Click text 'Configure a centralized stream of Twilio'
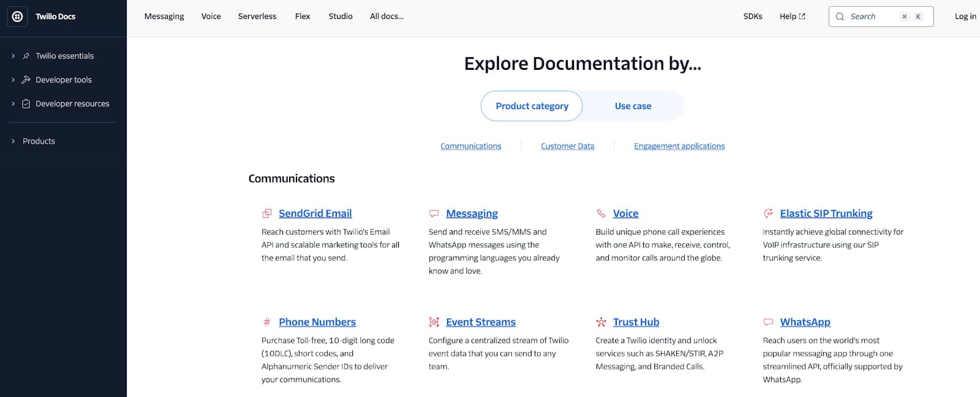980x397 pixels. [499, 340]
